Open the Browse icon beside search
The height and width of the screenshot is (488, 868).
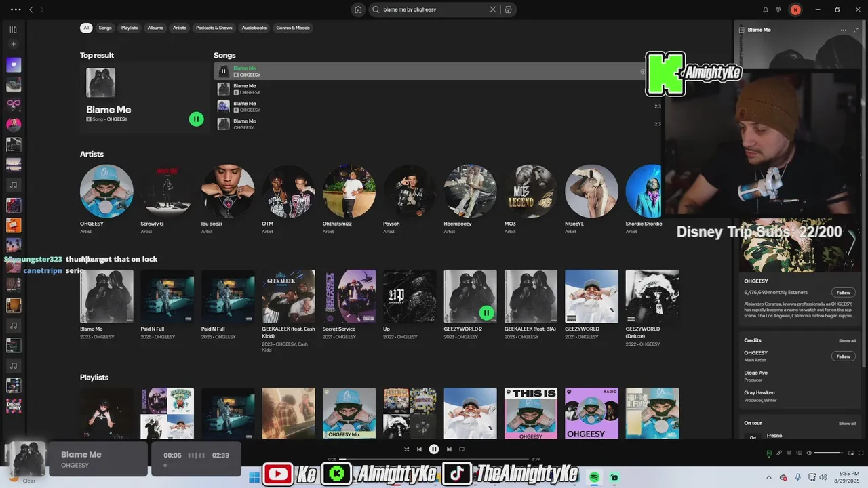point(508,9)
